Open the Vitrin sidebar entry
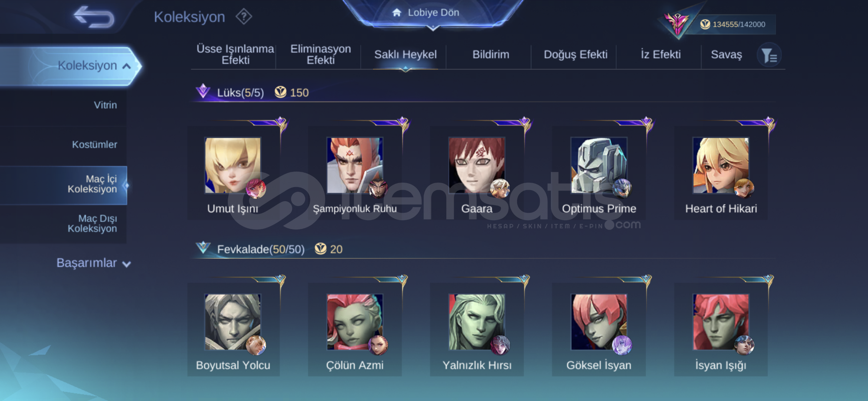The width and height of the screenshot is (868, 401). pyautogui.click(x=105, y=105)
